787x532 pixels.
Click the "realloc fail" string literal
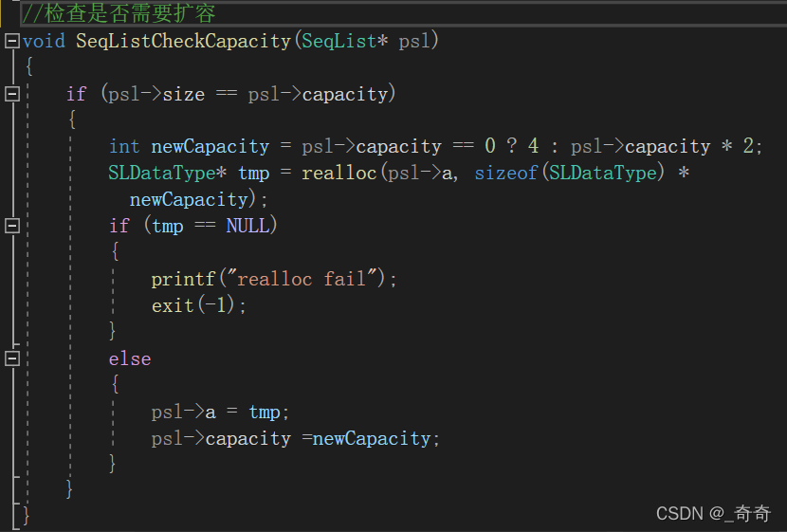tap(302, 279)
